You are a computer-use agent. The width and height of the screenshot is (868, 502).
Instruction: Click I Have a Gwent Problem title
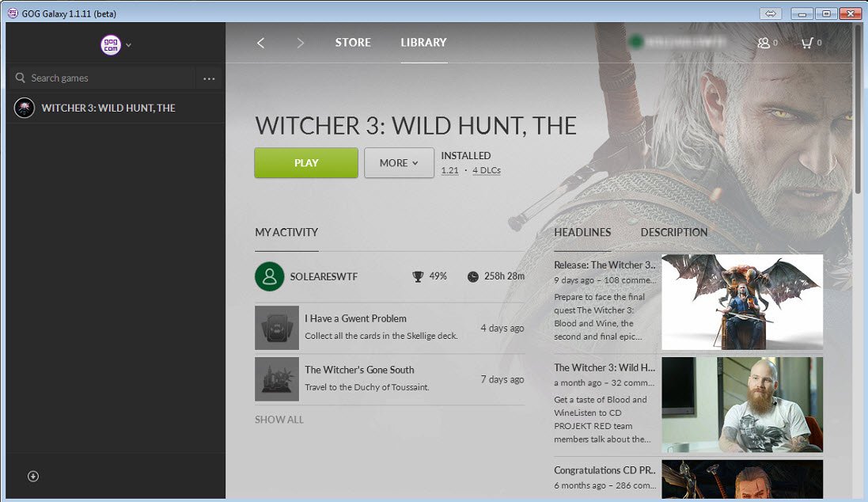(x=355, y=318)
